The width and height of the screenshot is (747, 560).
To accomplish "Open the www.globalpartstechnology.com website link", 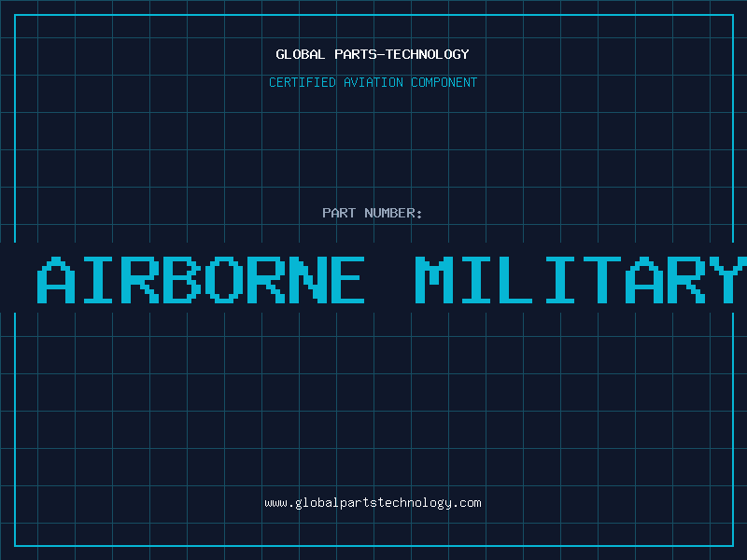I will [x=373, y=503].
